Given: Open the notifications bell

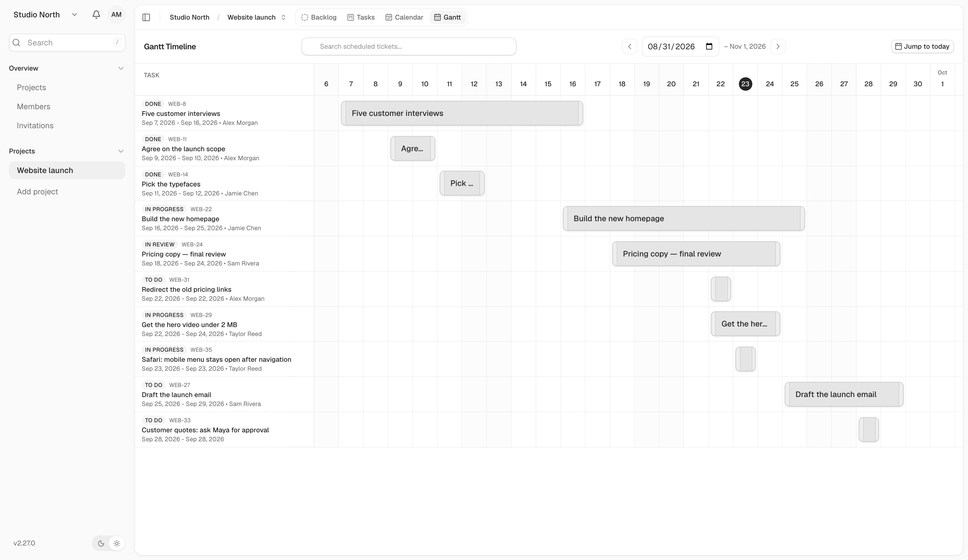Looking at the screenshot, I should [96, 15].
